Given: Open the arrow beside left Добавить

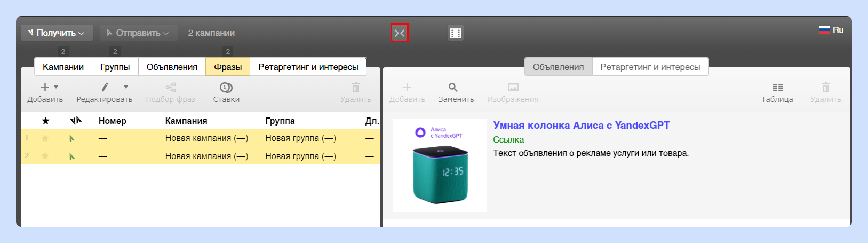Looking at the screenshot, I should pos(56,87).
